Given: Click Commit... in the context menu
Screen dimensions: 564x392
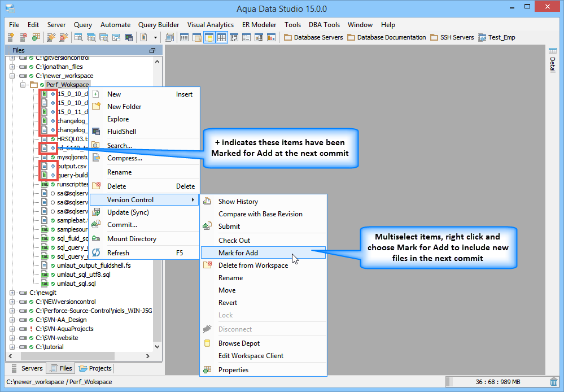Looking at the screenshot, I should coord(144,225).
